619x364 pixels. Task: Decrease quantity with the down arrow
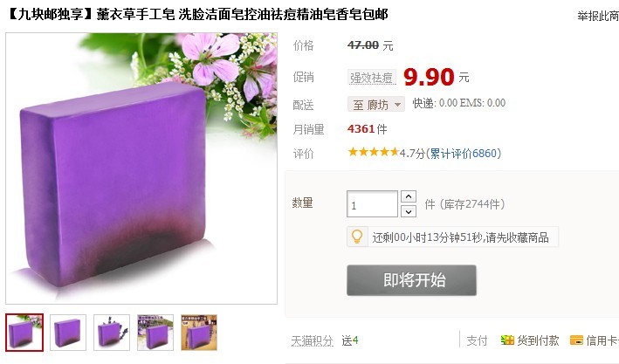(x=409, y=211)
